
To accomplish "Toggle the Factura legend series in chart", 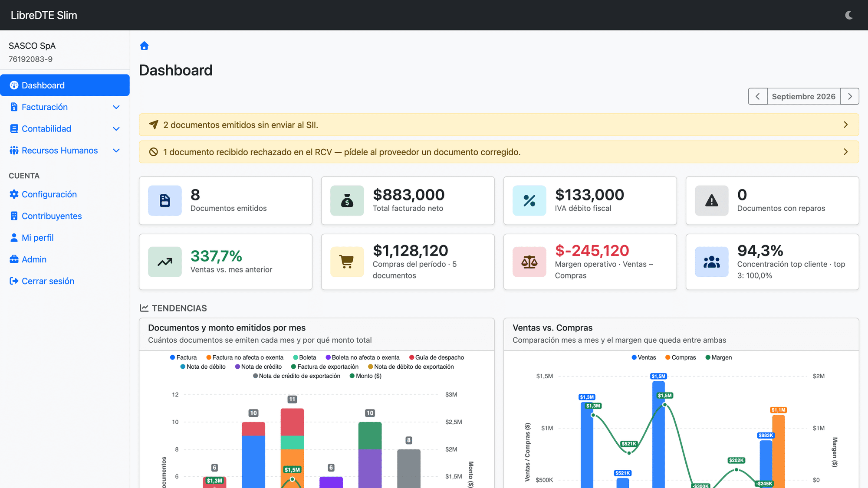I will pyautogui.click(x=183, y=357).
